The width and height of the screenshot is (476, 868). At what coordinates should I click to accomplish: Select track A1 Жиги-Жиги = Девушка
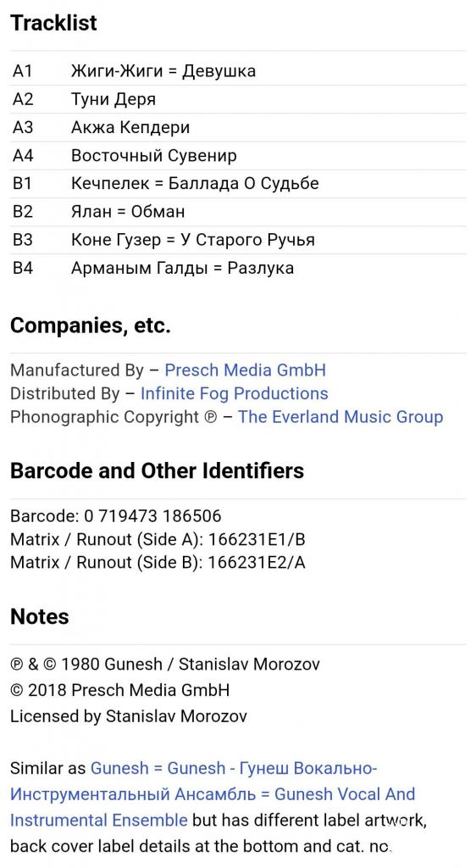click(x=238, y=71)
